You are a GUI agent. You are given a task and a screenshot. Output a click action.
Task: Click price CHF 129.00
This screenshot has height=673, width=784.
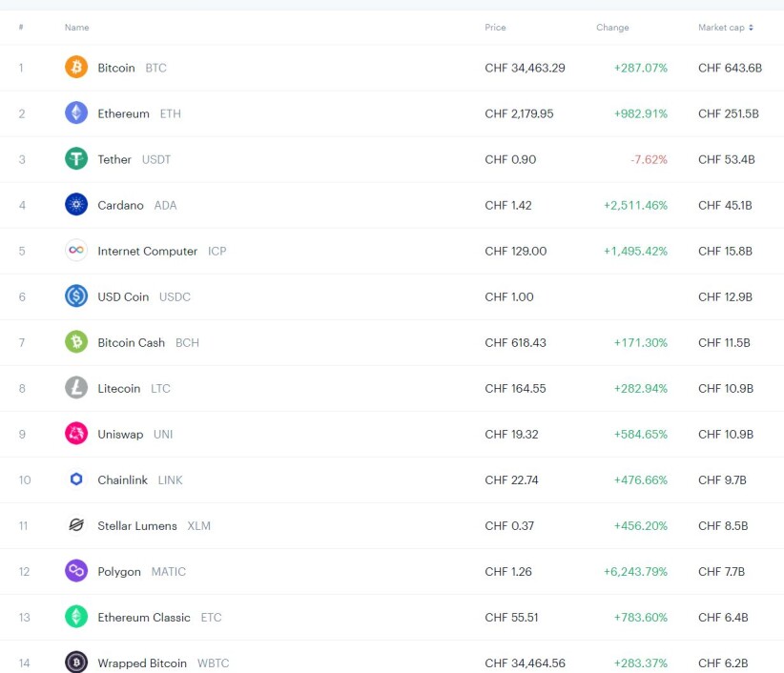[515, 252]
